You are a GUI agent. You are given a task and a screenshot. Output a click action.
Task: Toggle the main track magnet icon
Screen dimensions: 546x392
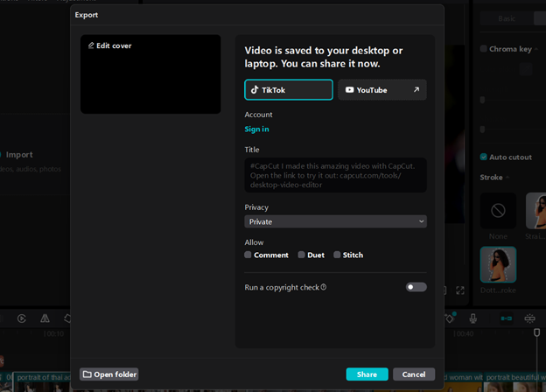[507, 318]
